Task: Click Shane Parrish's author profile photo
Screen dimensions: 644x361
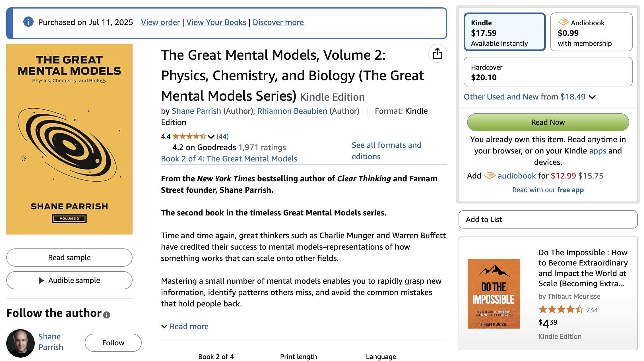Action: (20, 343)
